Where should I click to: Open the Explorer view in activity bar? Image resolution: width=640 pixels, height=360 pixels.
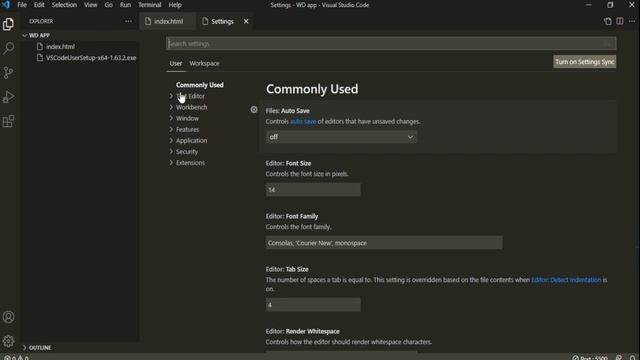(9, 24)
